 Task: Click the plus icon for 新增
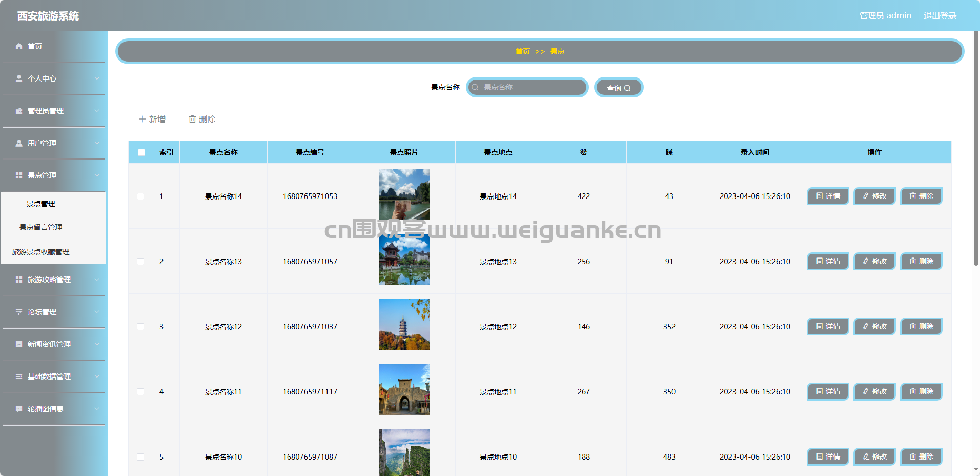(142, 119)
